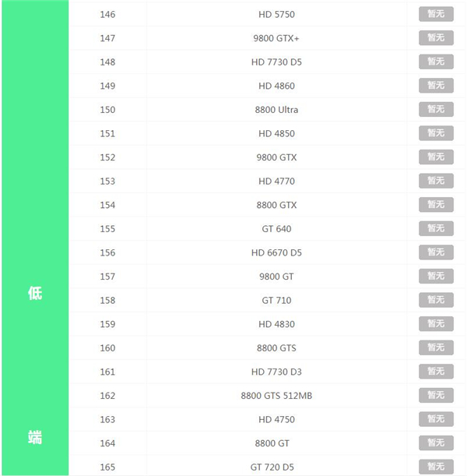Click the GT 720 D5 model name

coord(276,467)
